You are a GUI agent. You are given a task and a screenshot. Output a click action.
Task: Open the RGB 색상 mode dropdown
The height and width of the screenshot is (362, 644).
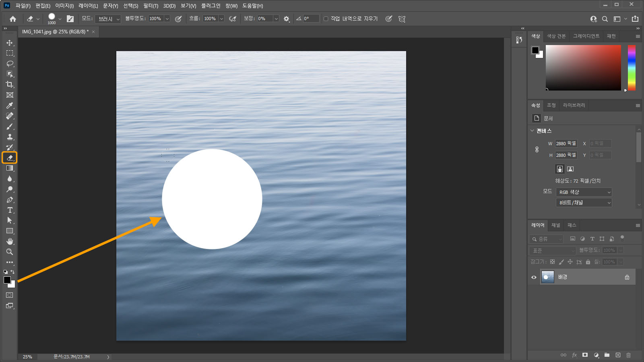[584, 192]
